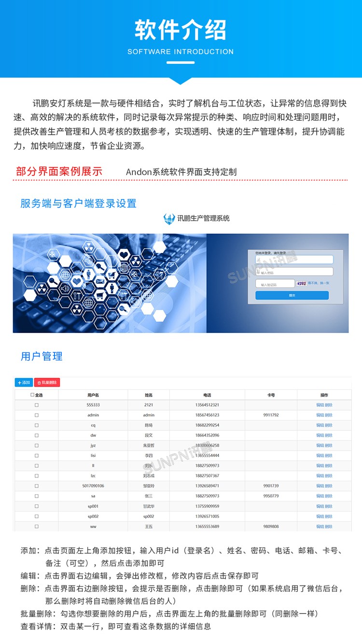The height and width of the screenshot is (644, 362).
Task: Delete the cq user row
Action: click(x=329, y=425)
